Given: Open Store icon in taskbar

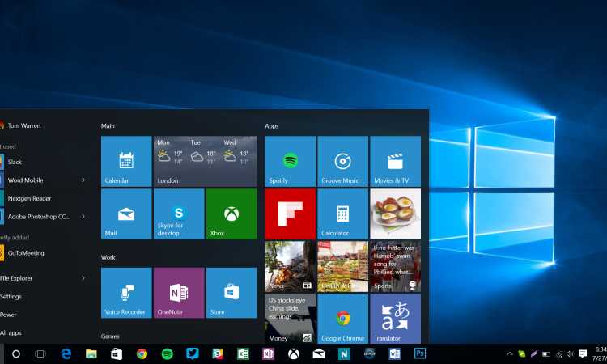Looking at the screenshot, I should [x=117, y=353].
